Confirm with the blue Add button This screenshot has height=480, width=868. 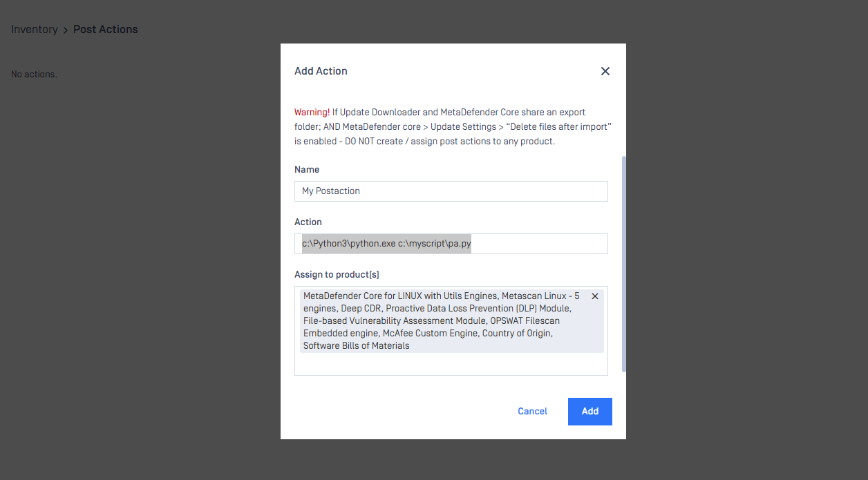589,412
